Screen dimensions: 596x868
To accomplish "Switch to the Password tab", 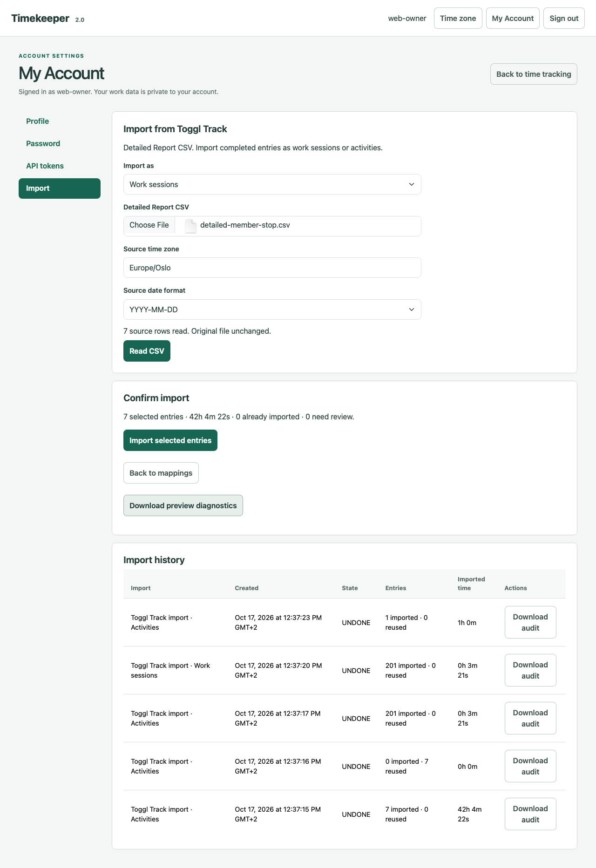I will pyautogui.click(x=60, y=143).
